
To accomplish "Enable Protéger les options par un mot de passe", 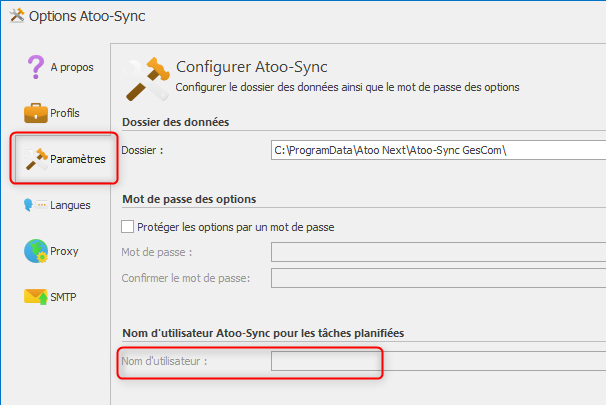I will [x=128, y=226].
